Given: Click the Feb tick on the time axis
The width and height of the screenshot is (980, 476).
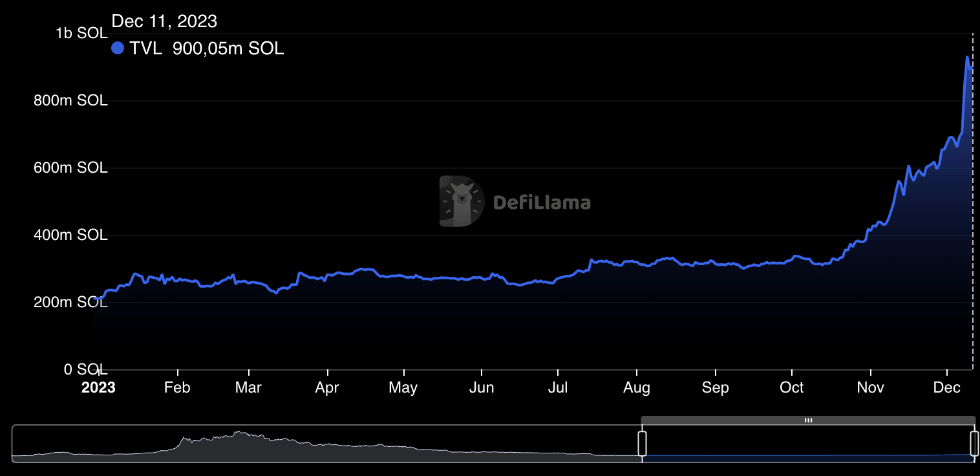Looking at the screenshot, I should [x=177, y=387].
